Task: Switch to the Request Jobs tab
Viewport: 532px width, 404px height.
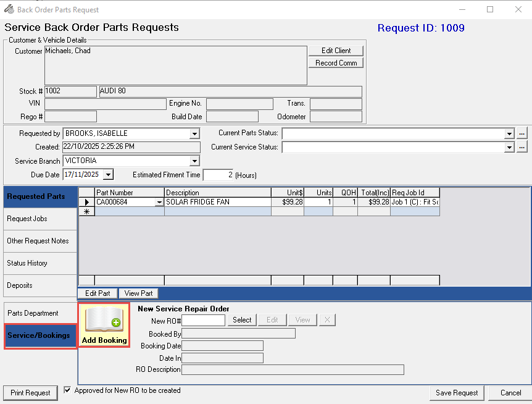Action: tap(40, 219)
